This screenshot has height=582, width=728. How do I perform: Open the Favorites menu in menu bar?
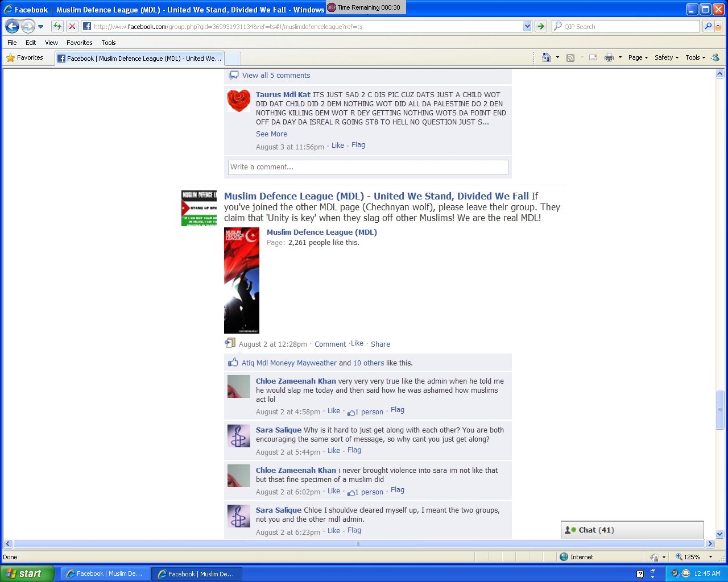(x=79, y=43)
